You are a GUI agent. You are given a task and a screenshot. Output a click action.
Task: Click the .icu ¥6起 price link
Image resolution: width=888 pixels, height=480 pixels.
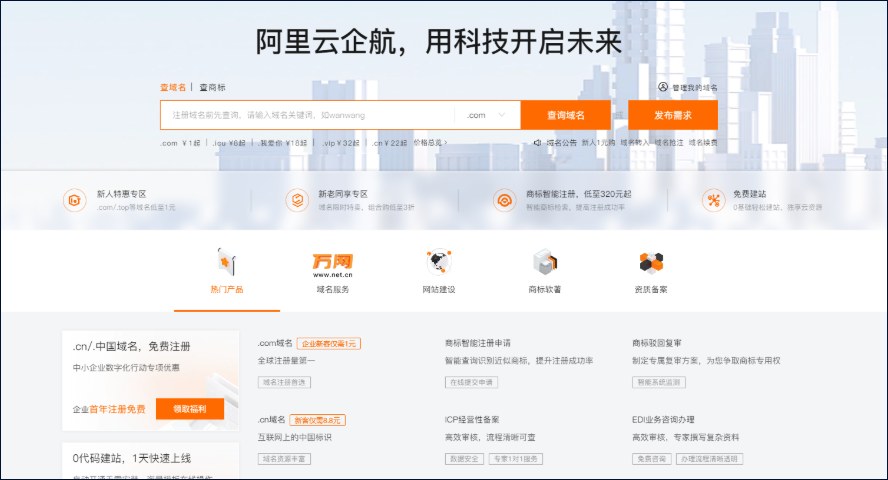point(229,143)
